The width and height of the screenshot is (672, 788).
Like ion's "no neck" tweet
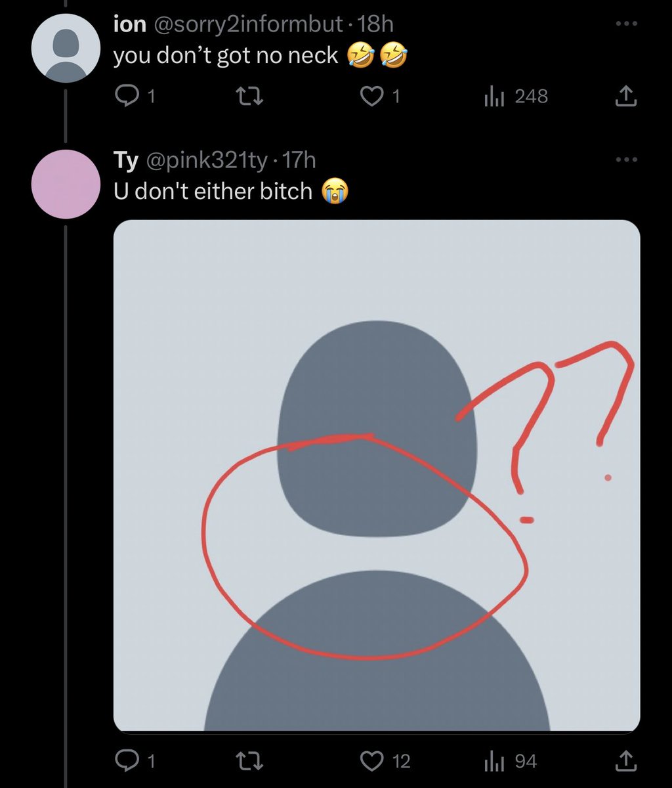tap(373, 97)
